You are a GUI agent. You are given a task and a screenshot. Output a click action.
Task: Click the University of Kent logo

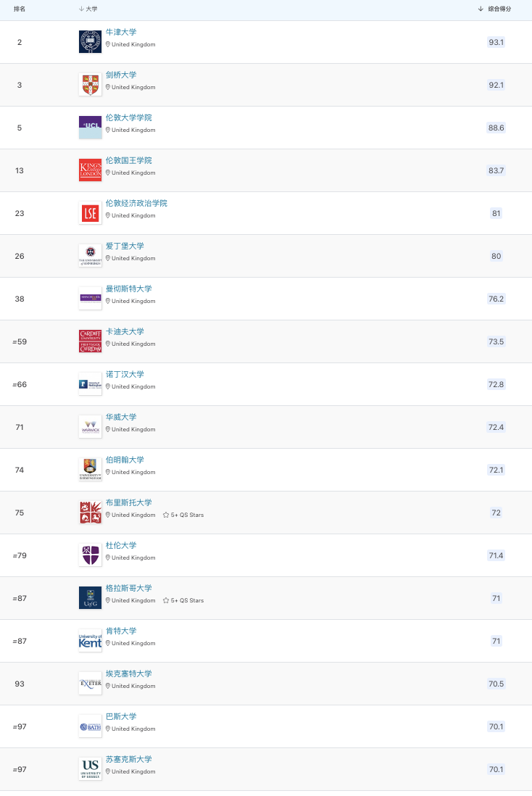[90, 641]
